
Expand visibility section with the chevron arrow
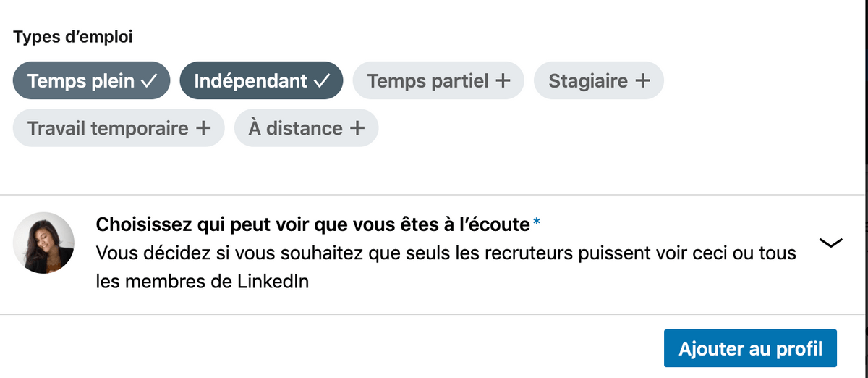coord(832,243)
